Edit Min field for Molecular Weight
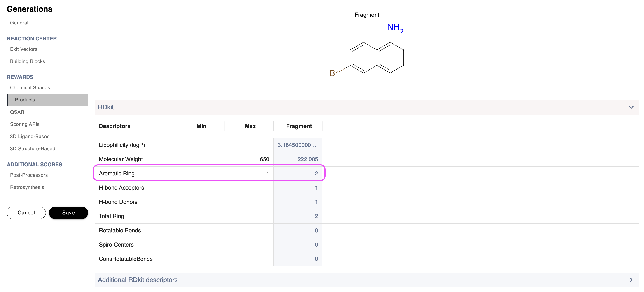644x292 pixels. point(201,159)
